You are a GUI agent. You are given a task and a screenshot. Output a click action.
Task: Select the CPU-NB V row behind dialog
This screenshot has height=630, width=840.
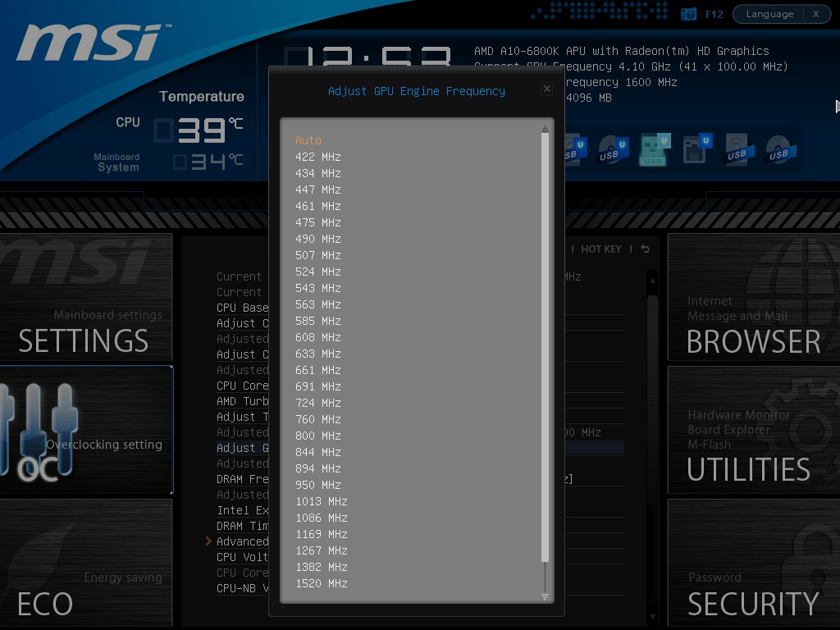click(242, 588)
